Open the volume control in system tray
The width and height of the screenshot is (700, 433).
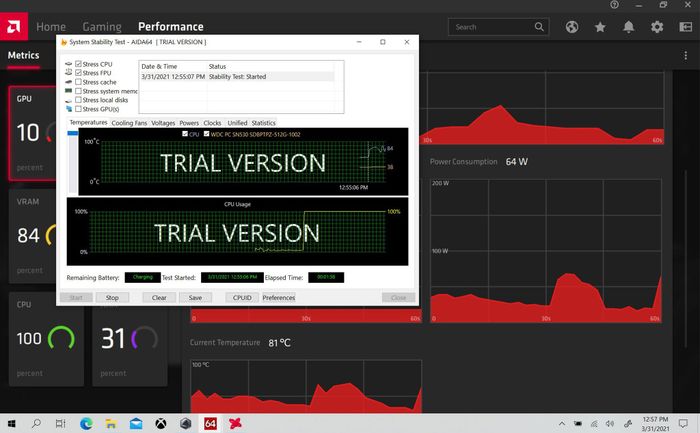pos(610,424)
